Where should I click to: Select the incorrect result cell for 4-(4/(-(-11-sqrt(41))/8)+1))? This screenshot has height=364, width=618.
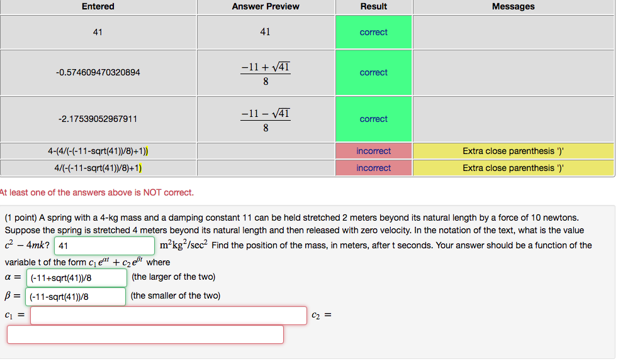point(373,151)
